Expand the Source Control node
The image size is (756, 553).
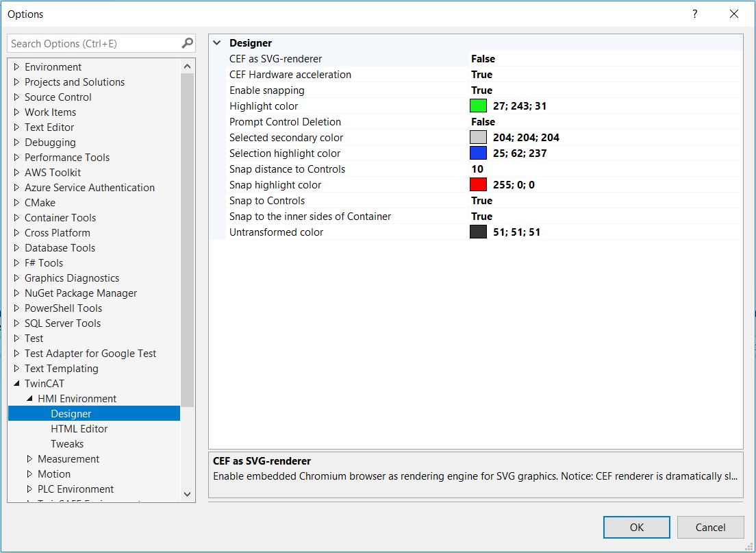[16, 97]
